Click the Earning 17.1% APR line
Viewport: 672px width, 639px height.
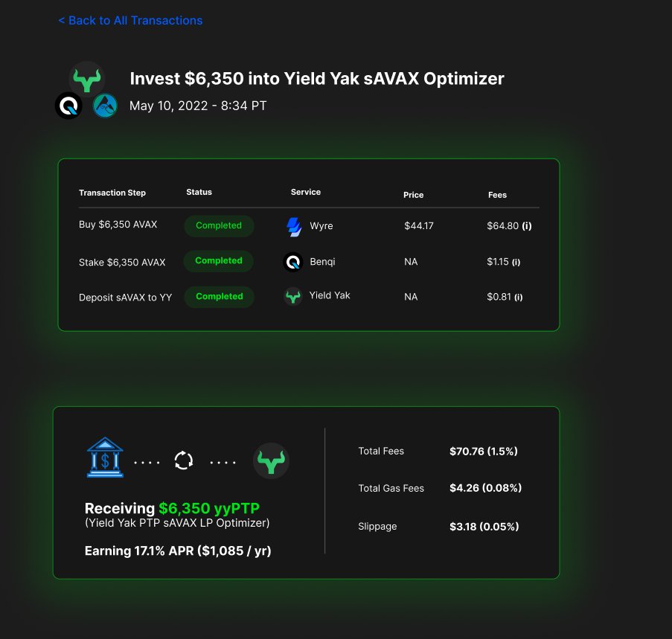click(178, 550)
